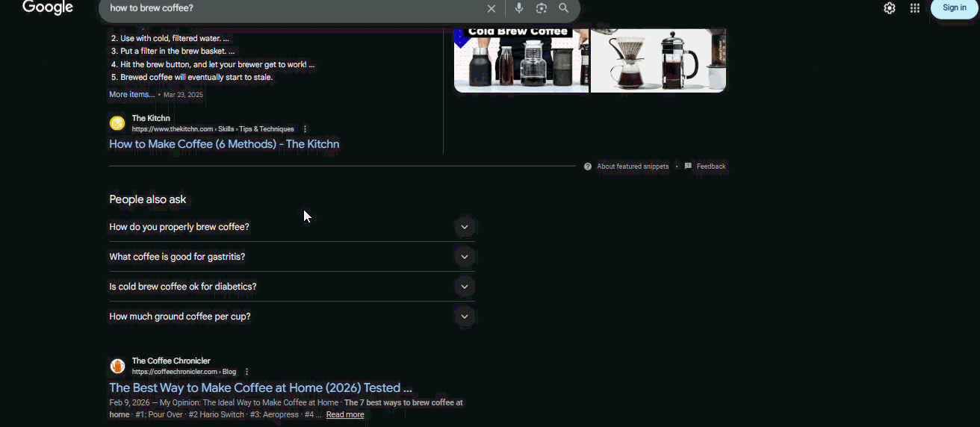The width and height of the screenshot is (980, 427).
Task: Click the People also ask heading
Action: pyautogui.click(x=148, y=199)
